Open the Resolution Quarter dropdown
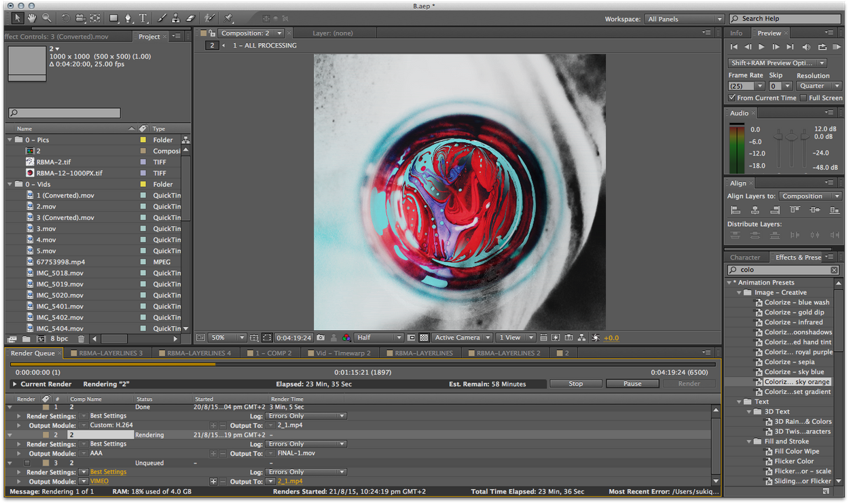The width and height of the screenshot is (849, 504). (x=819, y=86)
